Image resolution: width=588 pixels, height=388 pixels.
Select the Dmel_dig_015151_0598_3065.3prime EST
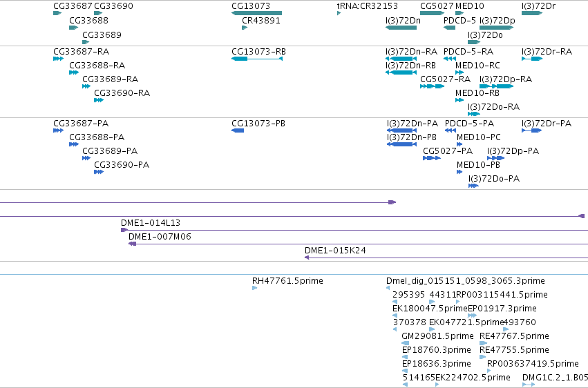click(388, 288)
